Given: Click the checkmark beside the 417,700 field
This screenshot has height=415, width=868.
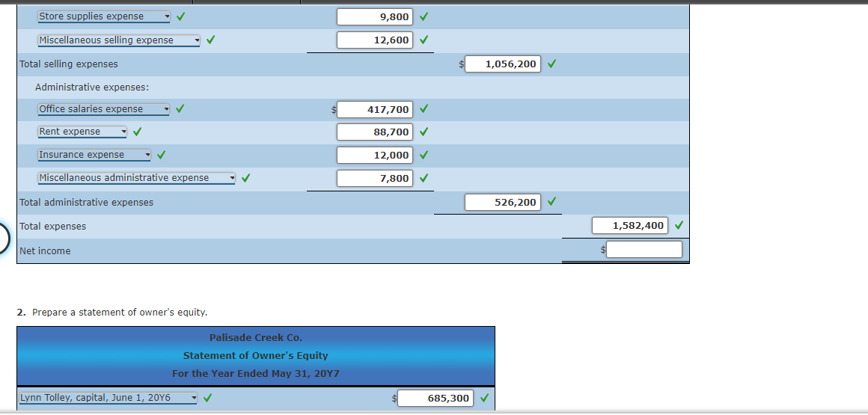Looking at the screenshot, I should point(424,109).
